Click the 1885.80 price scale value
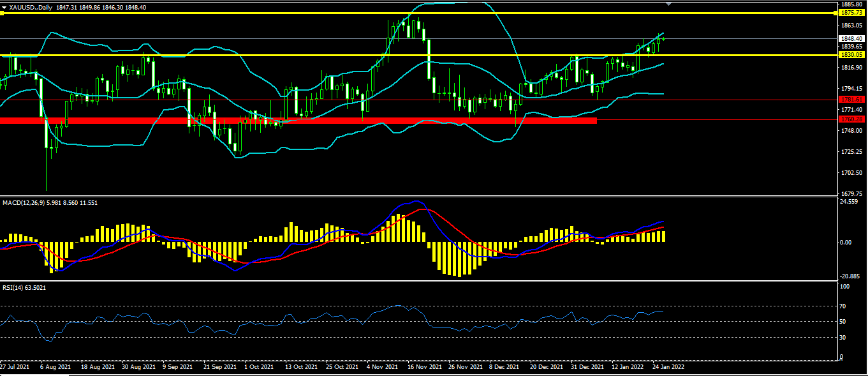This screenshot has height=376, width=868. (851, 4)
